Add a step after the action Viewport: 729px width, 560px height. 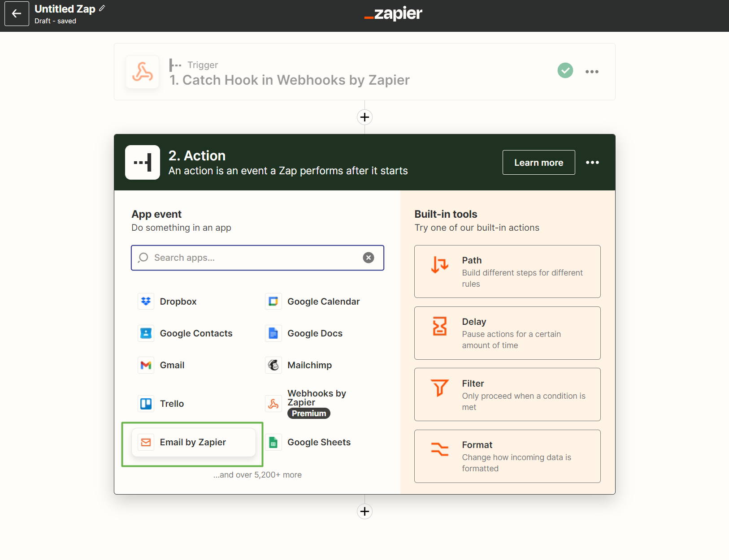pyautogui.click(x=364, y=511)
